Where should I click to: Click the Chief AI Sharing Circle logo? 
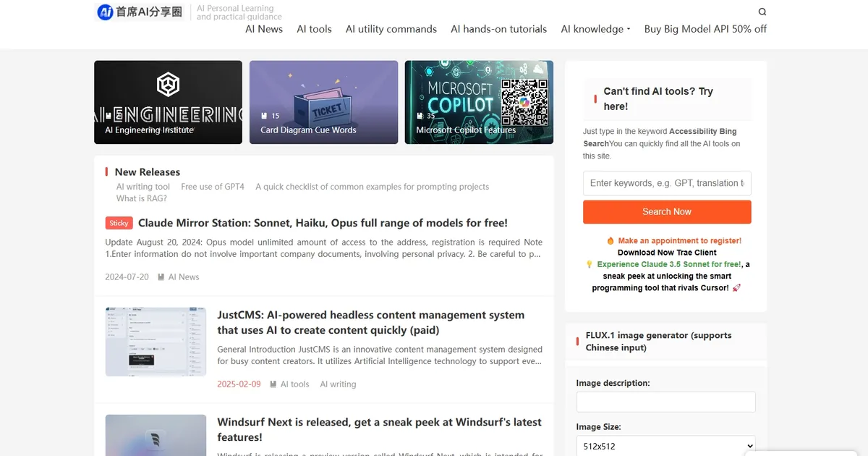click(x=140, y=12)
